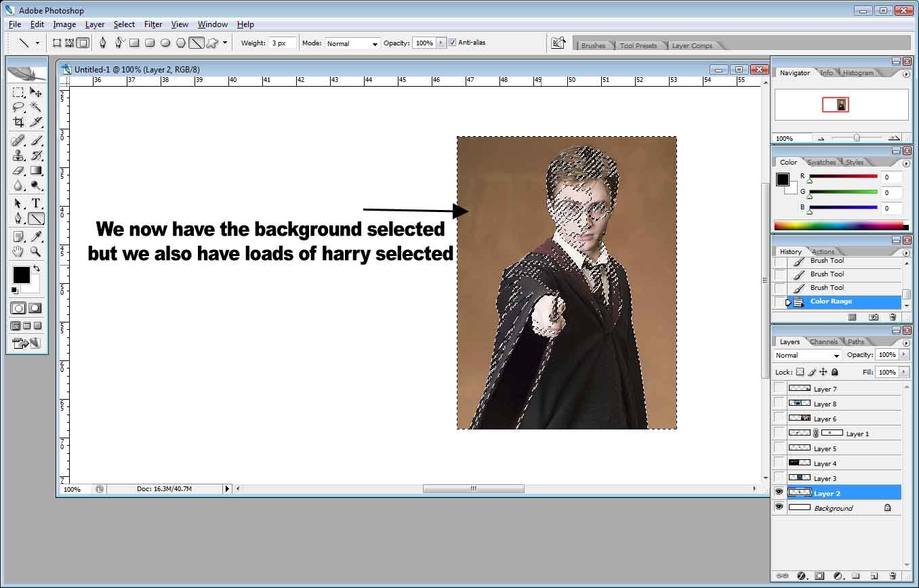919x588 pixels.
Task: Select the Notes tool
Action: tap(18, 237)
